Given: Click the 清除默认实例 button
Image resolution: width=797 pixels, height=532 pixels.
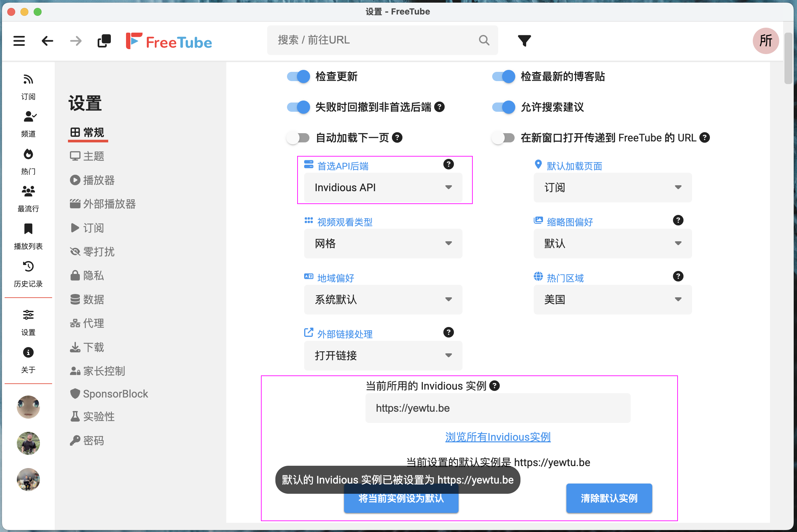Looking at the screenshot, I should point(609,498).
